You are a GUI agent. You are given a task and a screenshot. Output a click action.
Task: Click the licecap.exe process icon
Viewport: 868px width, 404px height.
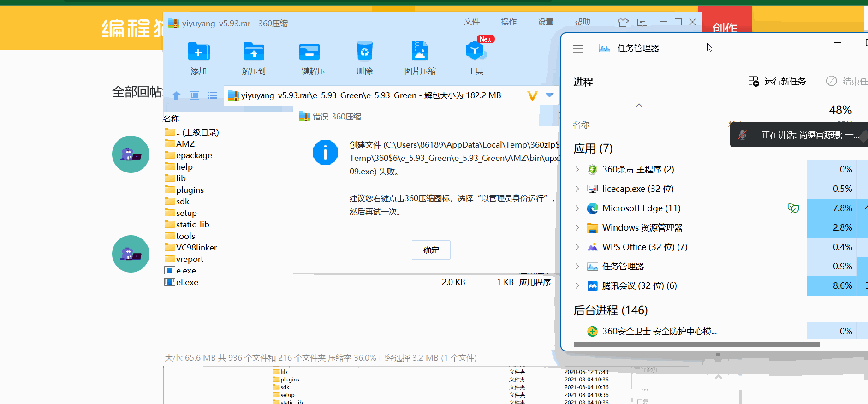(592, 189)
